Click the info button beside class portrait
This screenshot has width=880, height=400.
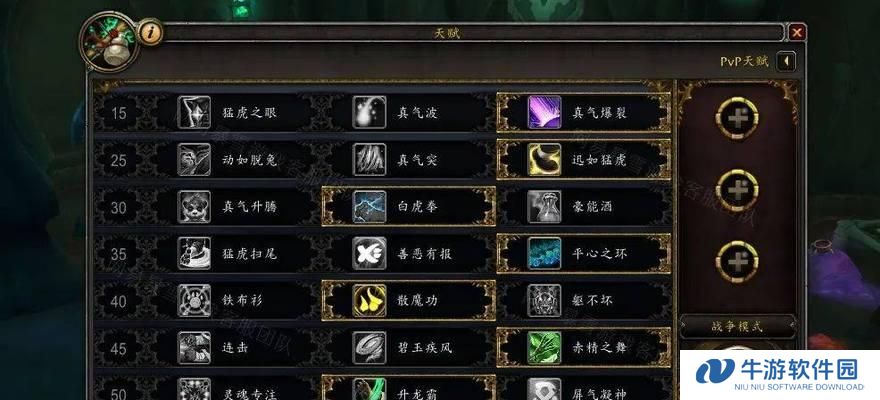point(150,33)
